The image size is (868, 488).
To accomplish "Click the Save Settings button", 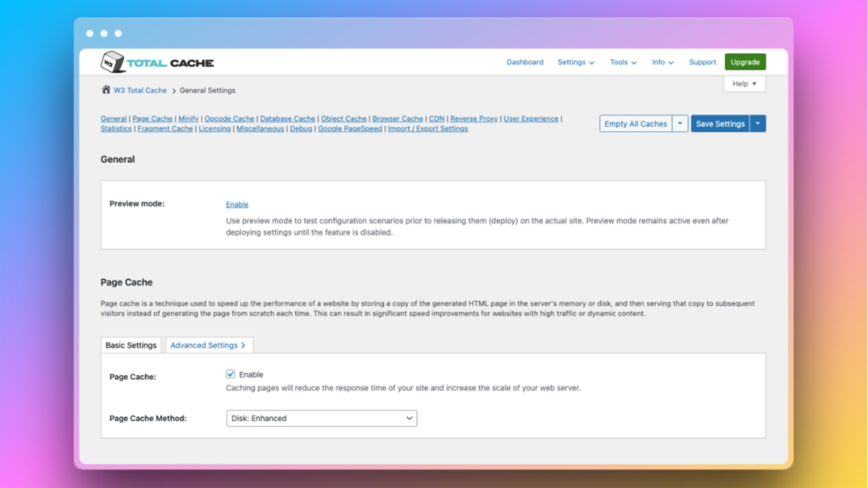I will point(721,124).
